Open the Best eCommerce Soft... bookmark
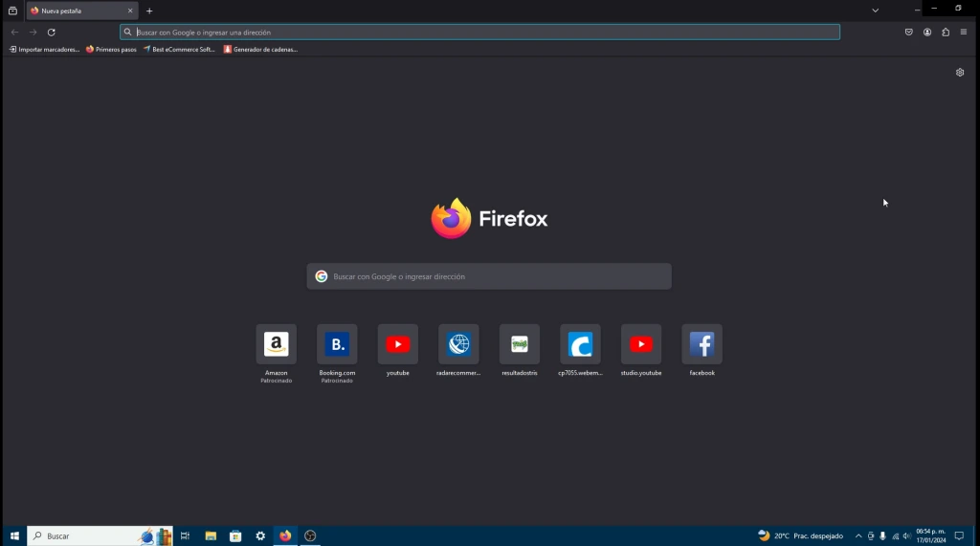The image size is (980, 546). point(179,50)
